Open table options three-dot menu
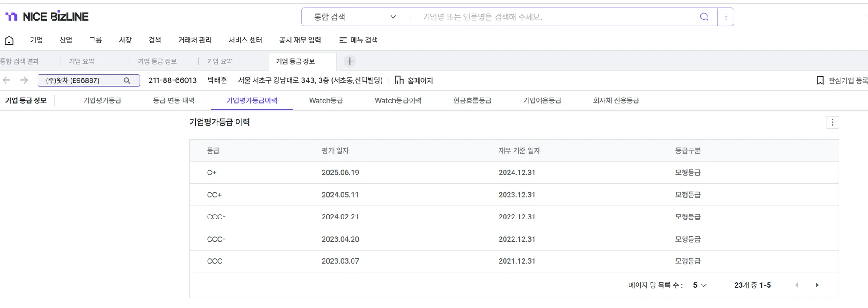 (832, 122)
